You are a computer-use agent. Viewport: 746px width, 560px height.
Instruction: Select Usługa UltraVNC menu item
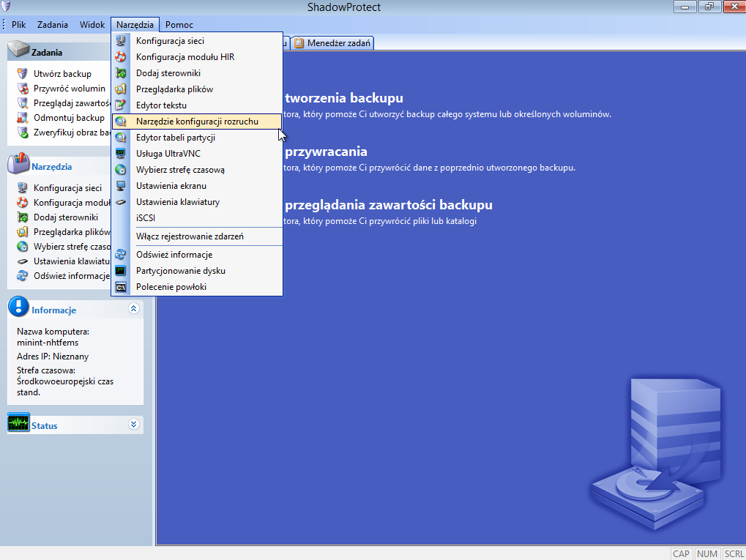197,154
